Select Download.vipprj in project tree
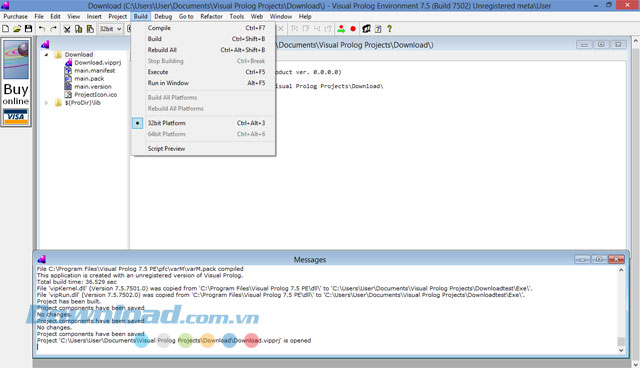 click(x=98, y=62)
